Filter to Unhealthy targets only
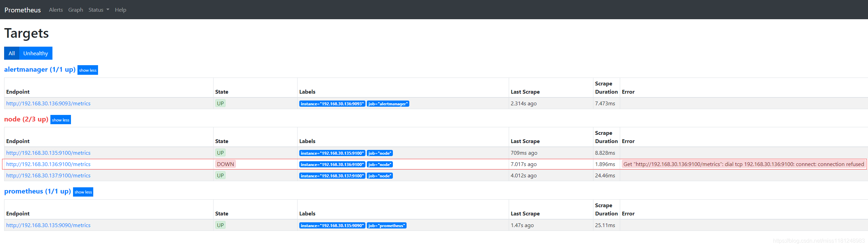This screenshot has height=247, width=868. coord(36,53)
